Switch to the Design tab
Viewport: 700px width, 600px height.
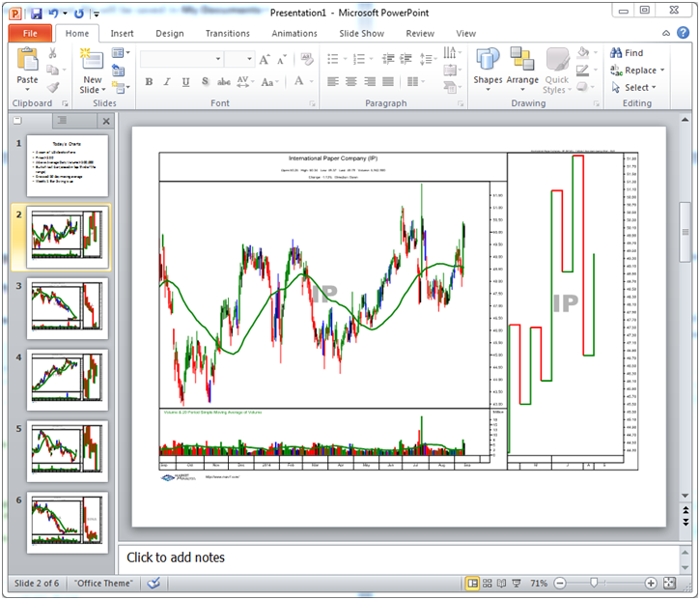coord(170,34)
